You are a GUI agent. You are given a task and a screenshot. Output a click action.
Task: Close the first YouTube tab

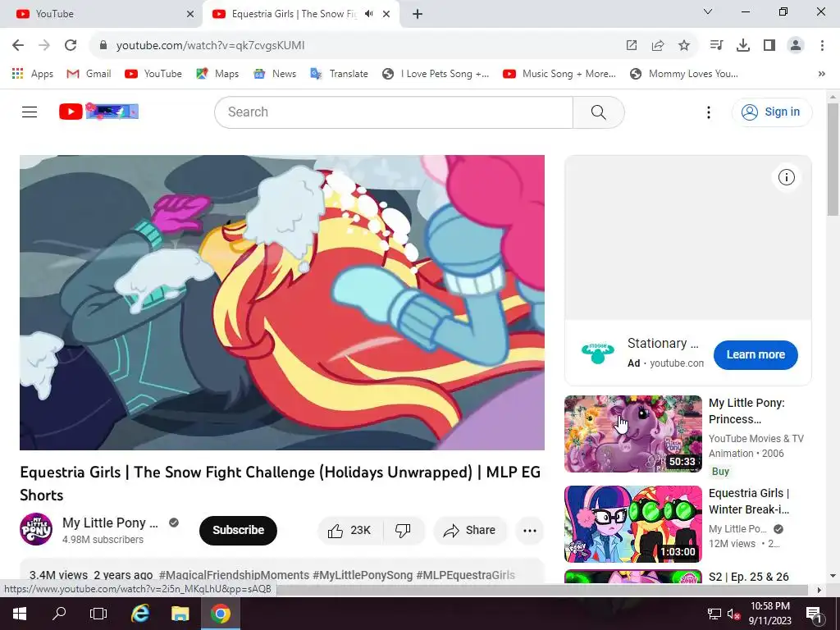point(190,15)
